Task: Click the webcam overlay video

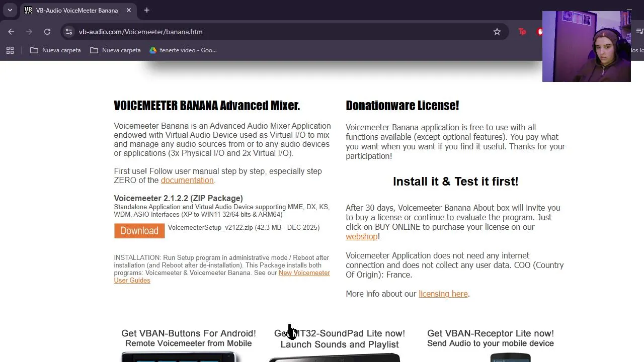Action: (587, 46)
